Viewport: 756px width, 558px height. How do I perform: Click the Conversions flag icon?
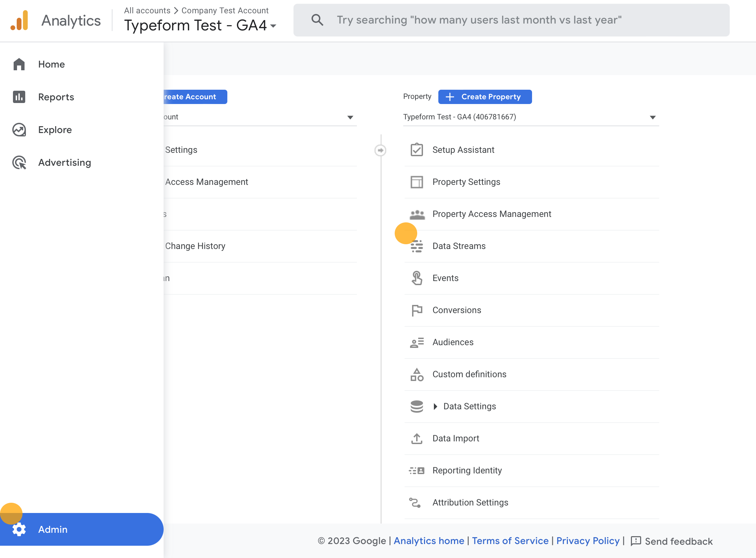[417, 310]
